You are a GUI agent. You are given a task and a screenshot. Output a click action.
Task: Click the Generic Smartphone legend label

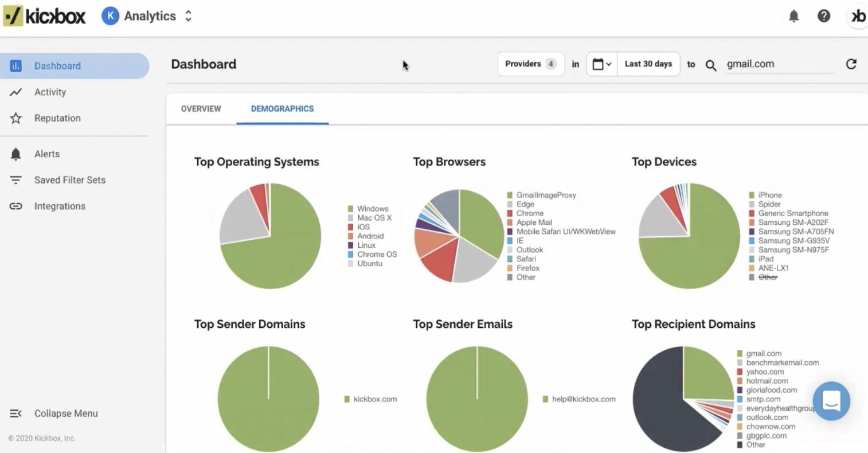[x=793, y=213]
